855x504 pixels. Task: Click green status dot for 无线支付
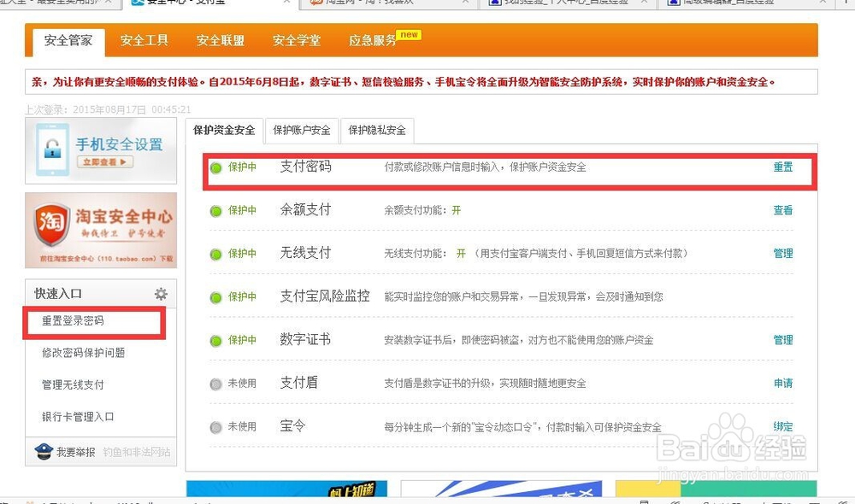[216, 254]
